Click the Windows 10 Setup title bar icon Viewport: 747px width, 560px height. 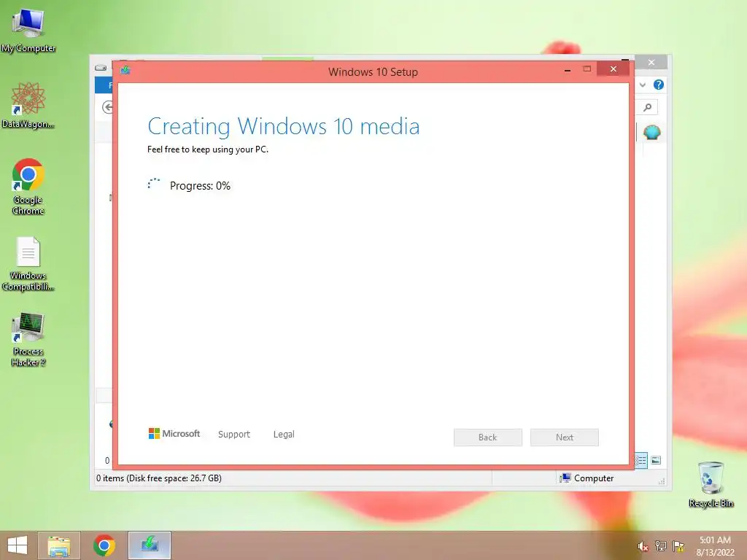(125, 71)
